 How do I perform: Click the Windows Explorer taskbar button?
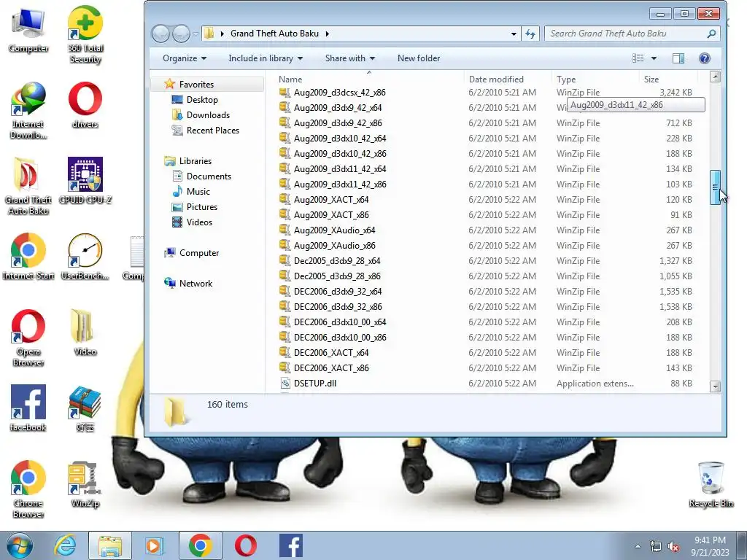tap(109, 545)
